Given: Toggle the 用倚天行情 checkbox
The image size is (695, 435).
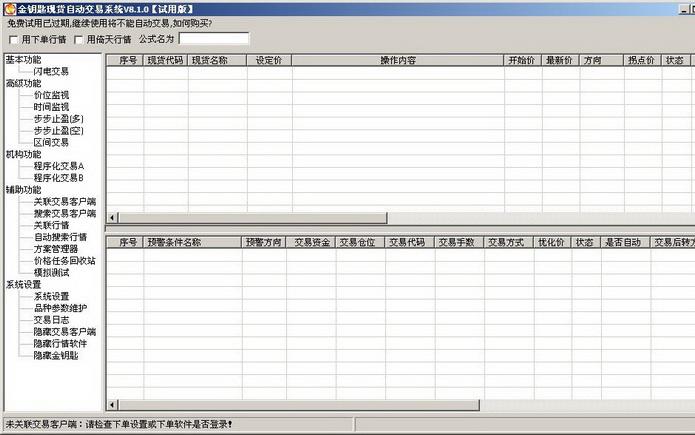Looking at the screenshot, I should [x=79, y=40].
